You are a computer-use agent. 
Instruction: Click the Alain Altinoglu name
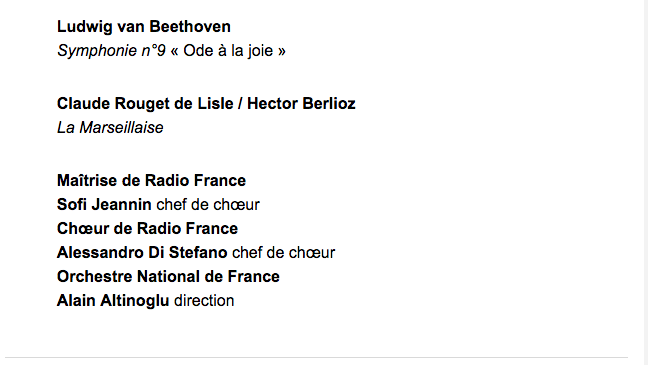[x=113, y=301]
